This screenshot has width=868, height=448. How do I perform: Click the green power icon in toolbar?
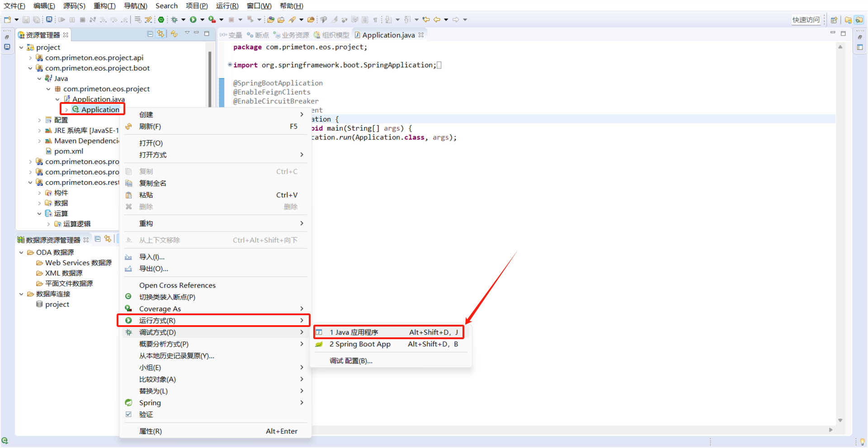coord(161,19)
